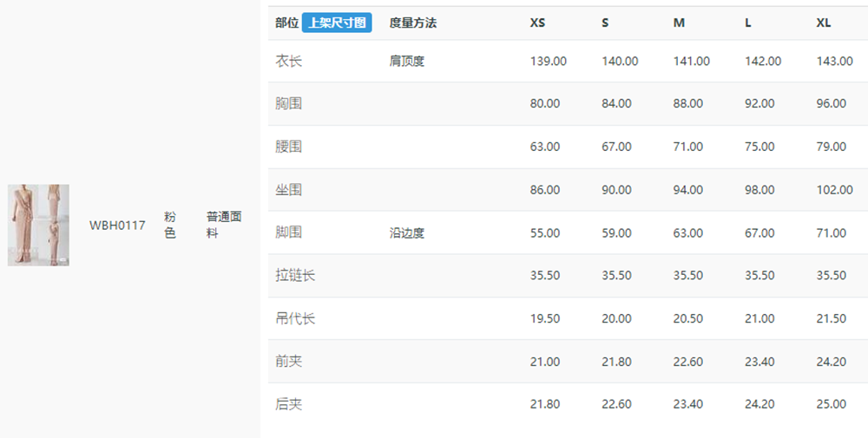Click the 肩顶度 measurement method cell

click(407, 61)
